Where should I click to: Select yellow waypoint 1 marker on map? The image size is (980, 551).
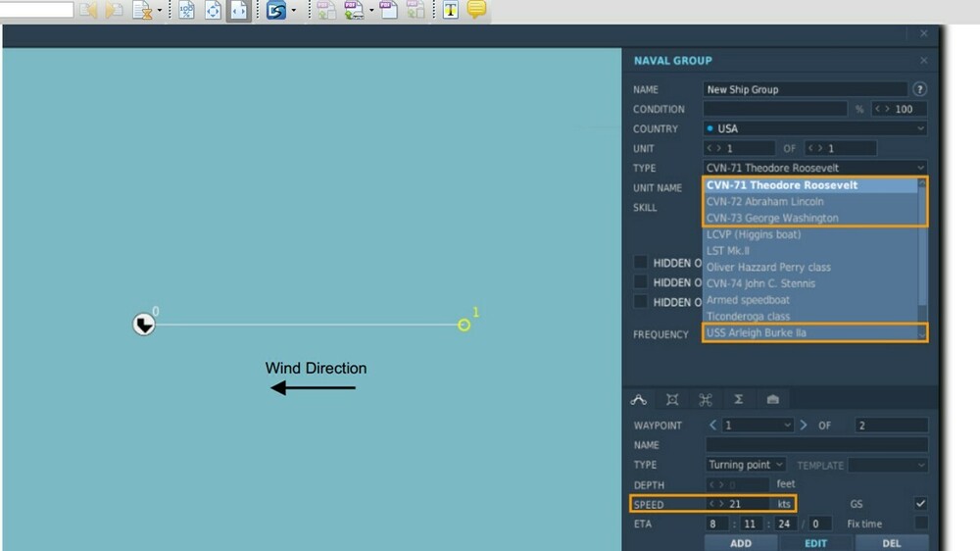tap(464, 325)
